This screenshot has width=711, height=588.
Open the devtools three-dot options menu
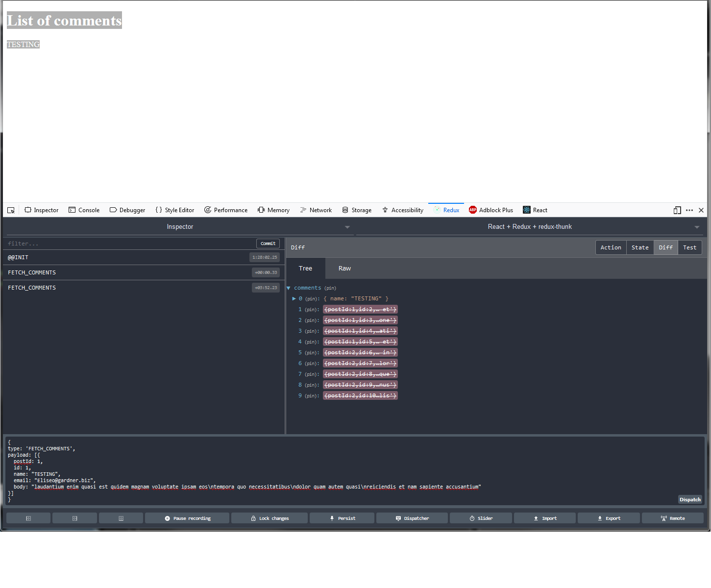689,210
